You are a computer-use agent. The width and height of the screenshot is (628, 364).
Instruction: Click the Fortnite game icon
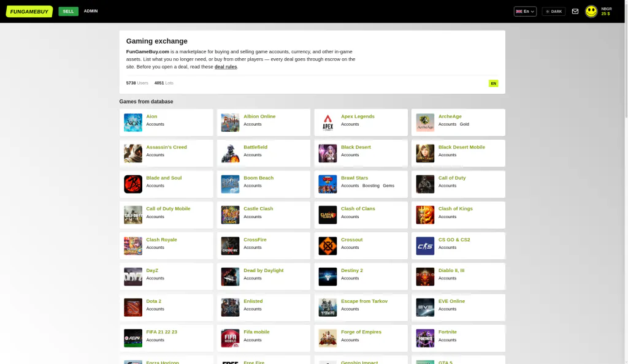425,338
